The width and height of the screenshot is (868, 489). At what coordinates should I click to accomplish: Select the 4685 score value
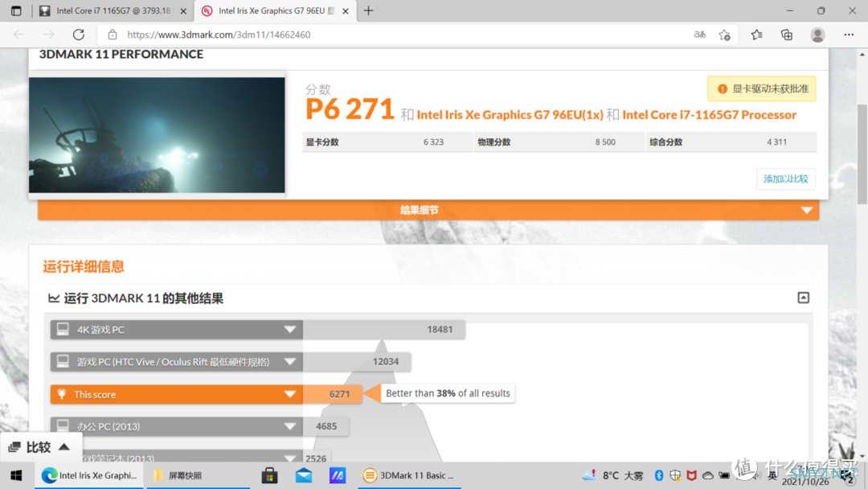(326, 426)
